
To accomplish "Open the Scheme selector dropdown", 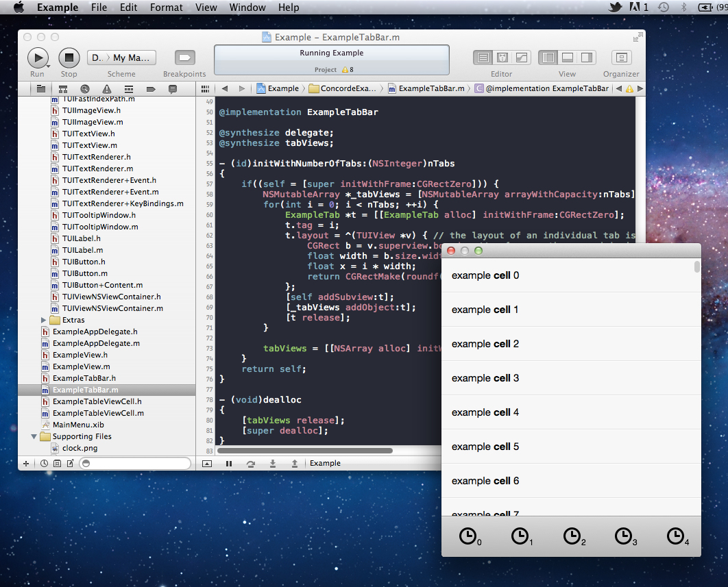I will pos(121,58).
